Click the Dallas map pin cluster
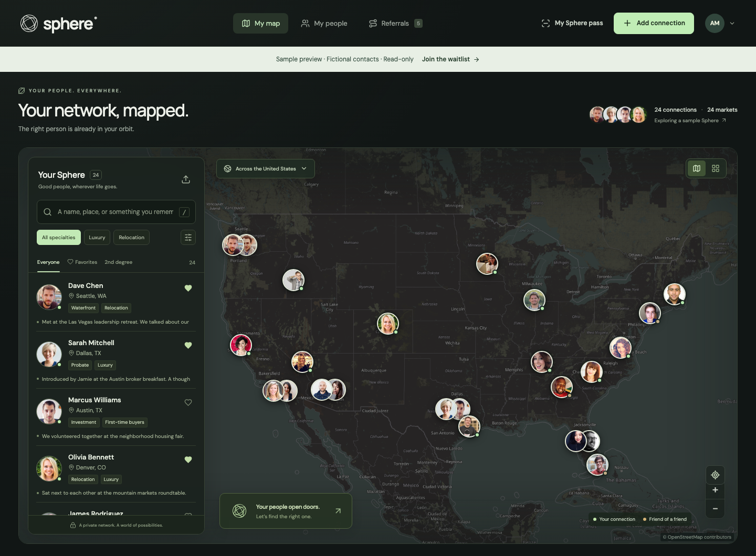 click(x=453, y=409)
